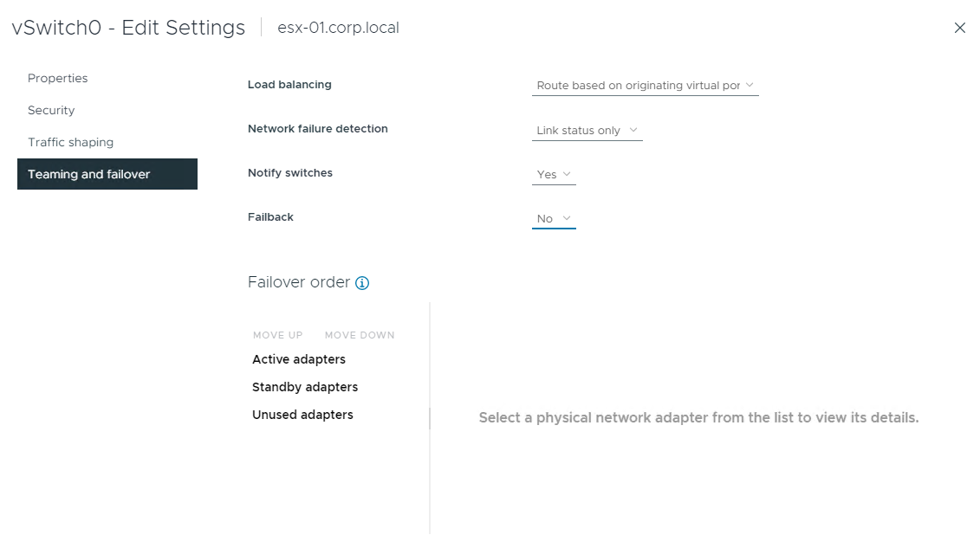Select the Unused adapters group
The image size is (980, 535).
coord(302,415)
